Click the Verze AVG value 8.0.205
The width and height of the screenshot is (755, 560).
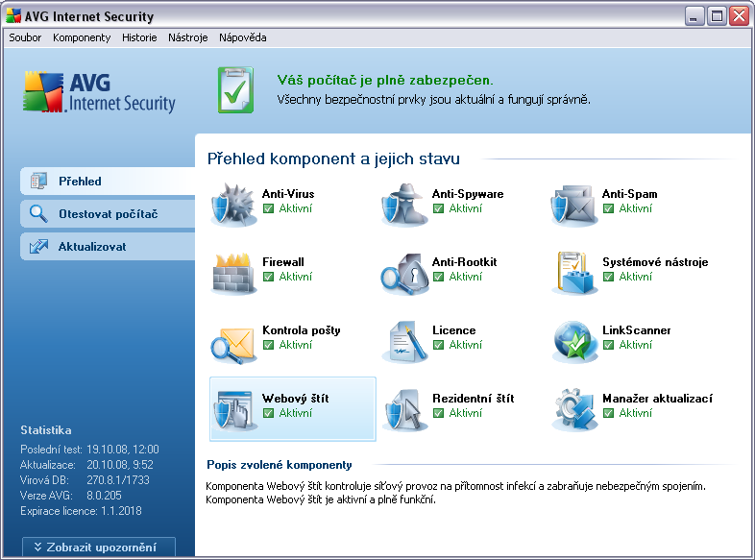[x=104, y=496]
